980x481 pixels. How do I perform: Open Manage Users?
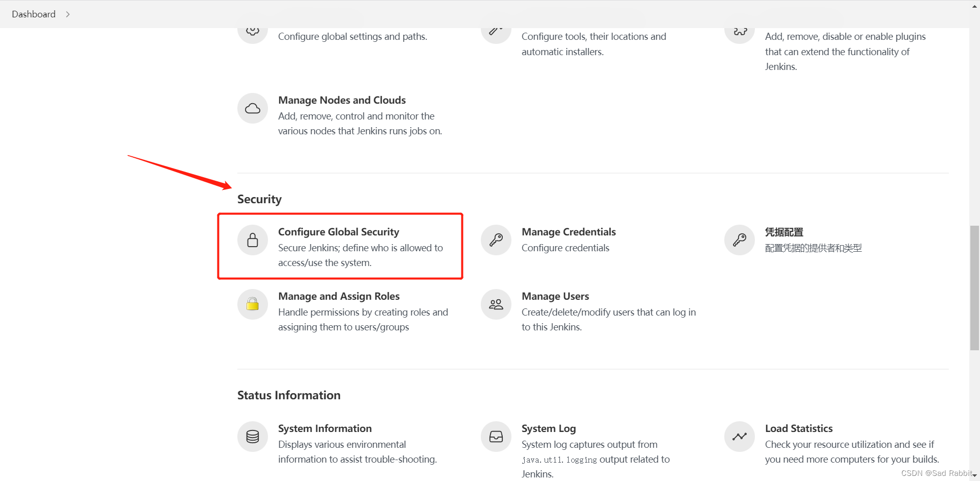point(555,296)
